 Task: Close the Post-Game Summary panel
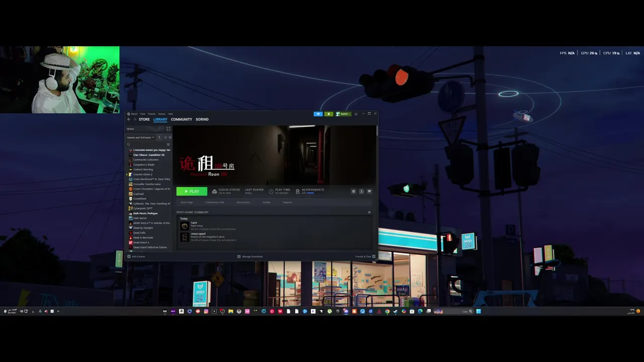(369, 212)
